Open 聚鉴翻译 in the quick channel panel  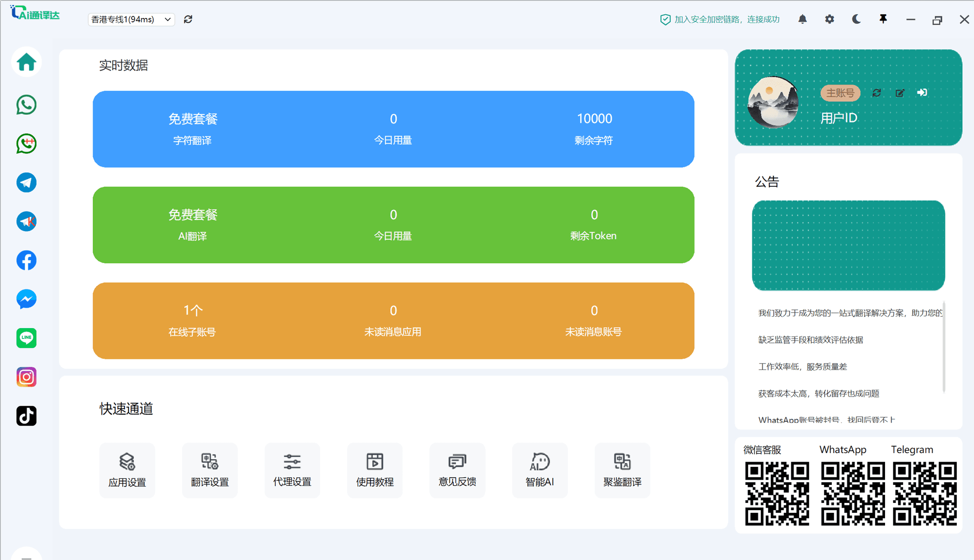622,470
